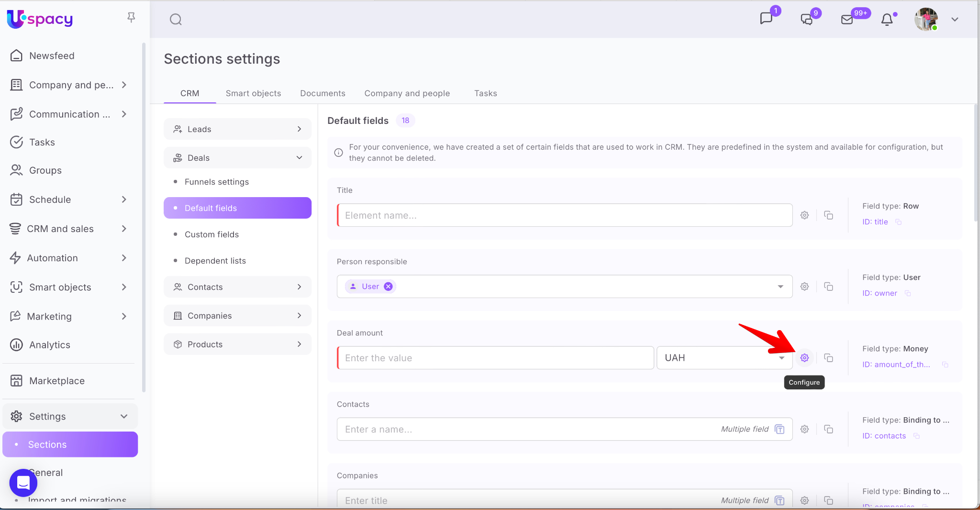The image size is (980, 510).
Task: Open Custom fields settings
Action: pos(212,234)
